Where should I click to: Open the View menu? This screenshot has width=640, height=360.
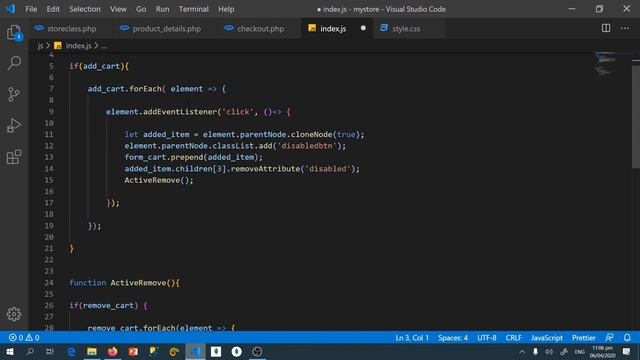click(118, 9)
